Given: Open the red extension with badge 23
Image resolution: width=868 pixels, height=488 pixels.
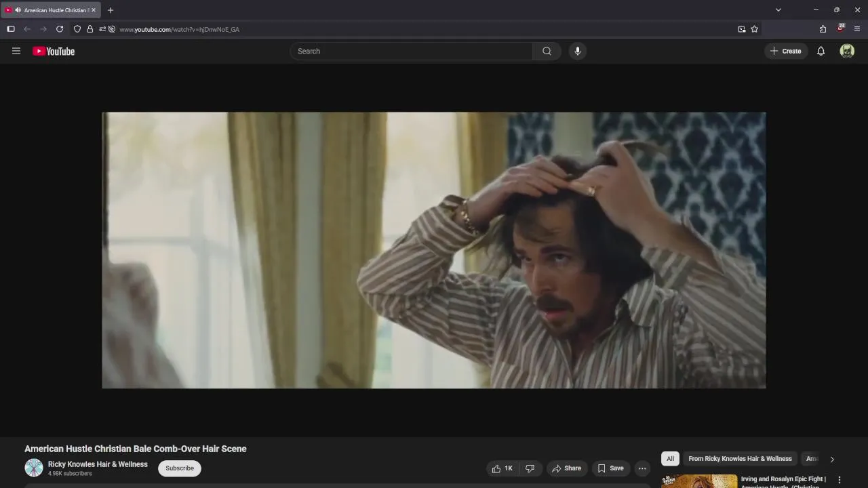Looking at the screenshot, I should point(840,28).
